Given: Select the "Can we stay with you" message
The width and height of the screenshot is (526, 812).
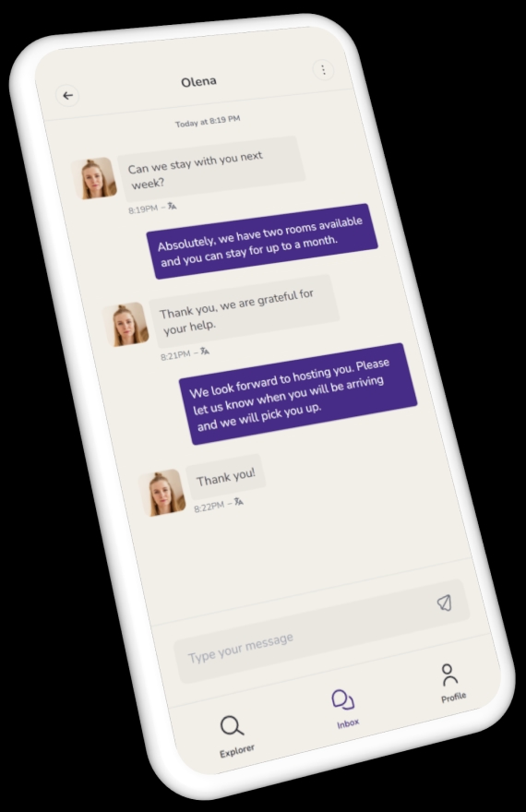Looking at the screenshot, I should click(x=210, y=167).
